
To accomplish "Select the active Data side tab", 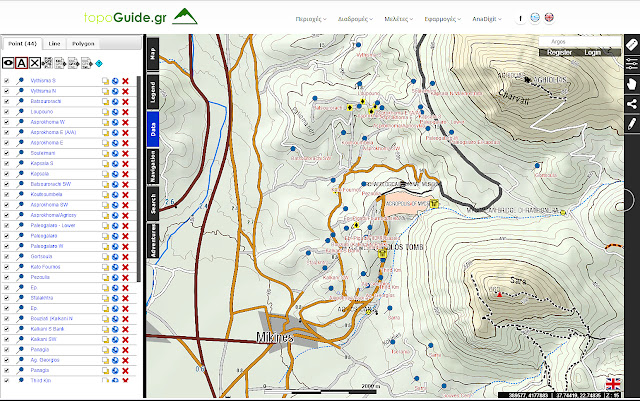I will click(x=153, y=129).
